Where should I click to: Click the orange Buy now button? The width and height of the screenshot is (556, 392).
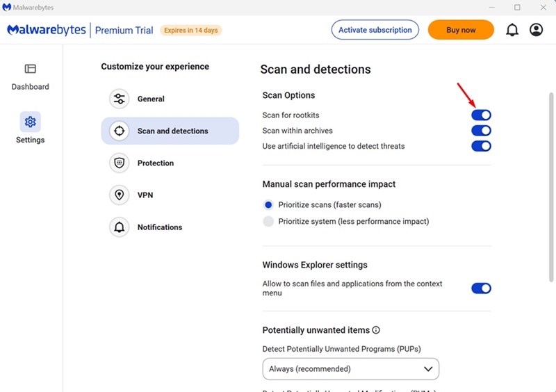[461, 30]
